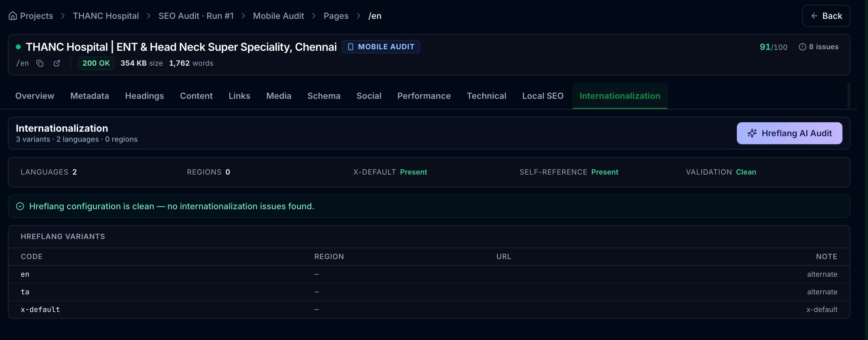
Task: Click the Internationalization tab
Action: [x=620, y=96]
